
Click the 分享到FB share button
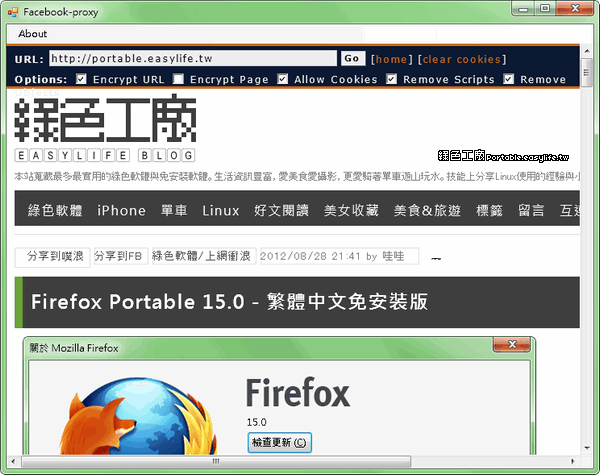coord(121,256)
